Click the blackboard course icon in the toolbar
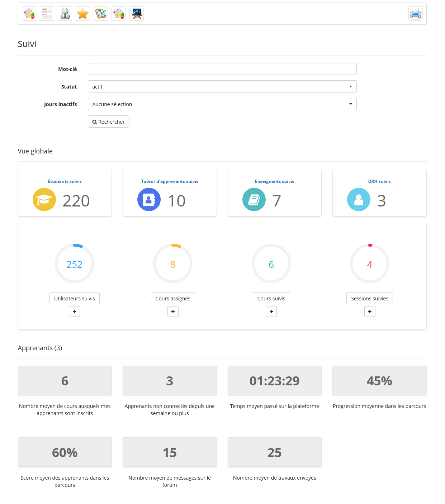 137,14
